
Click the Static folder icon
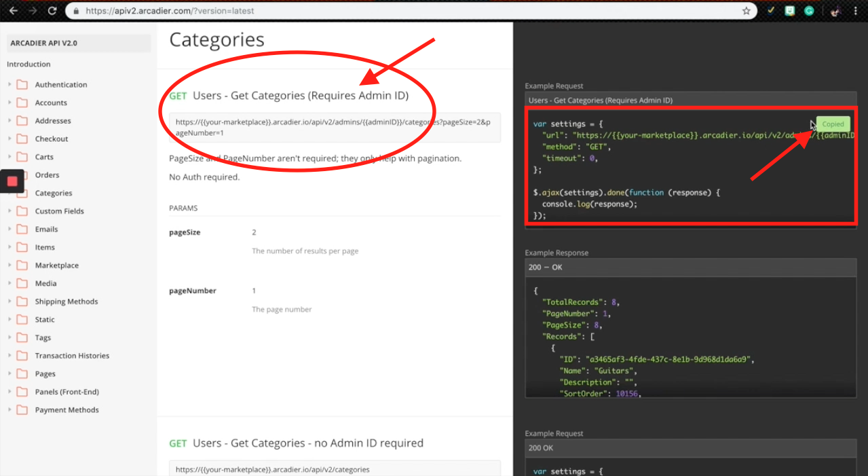22,320
